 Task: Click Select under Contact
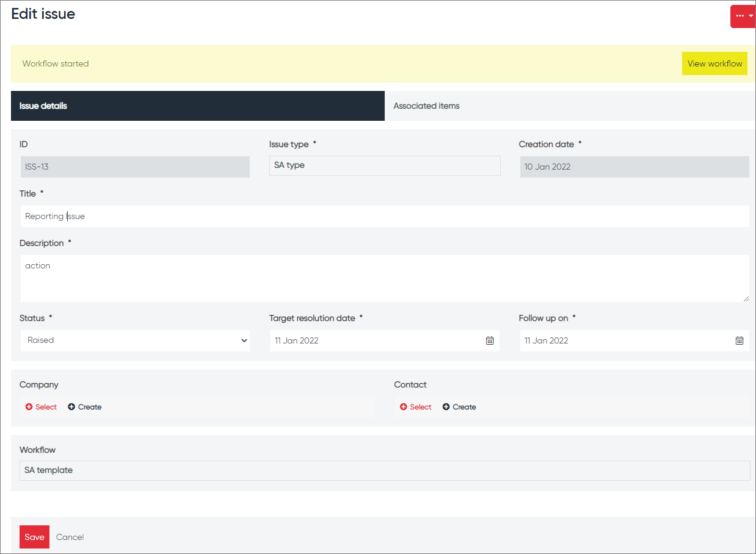[416, 407]
